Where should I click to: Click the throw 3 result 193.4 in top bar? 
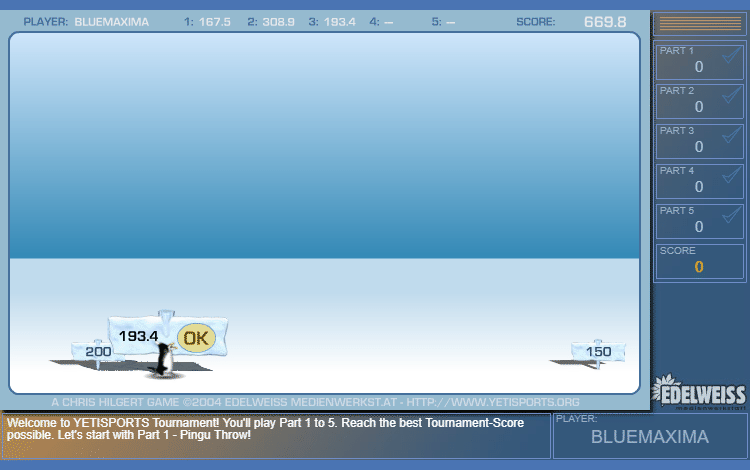tap(340, 22)
